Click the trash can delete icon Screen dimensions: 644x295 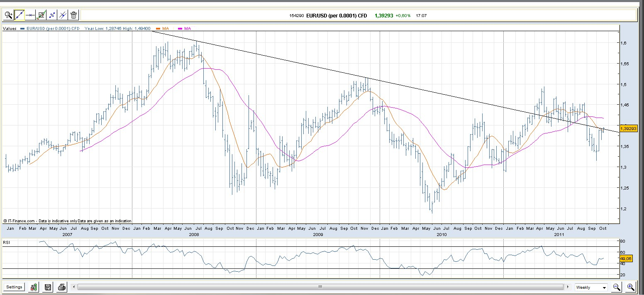tap(73, 15)
